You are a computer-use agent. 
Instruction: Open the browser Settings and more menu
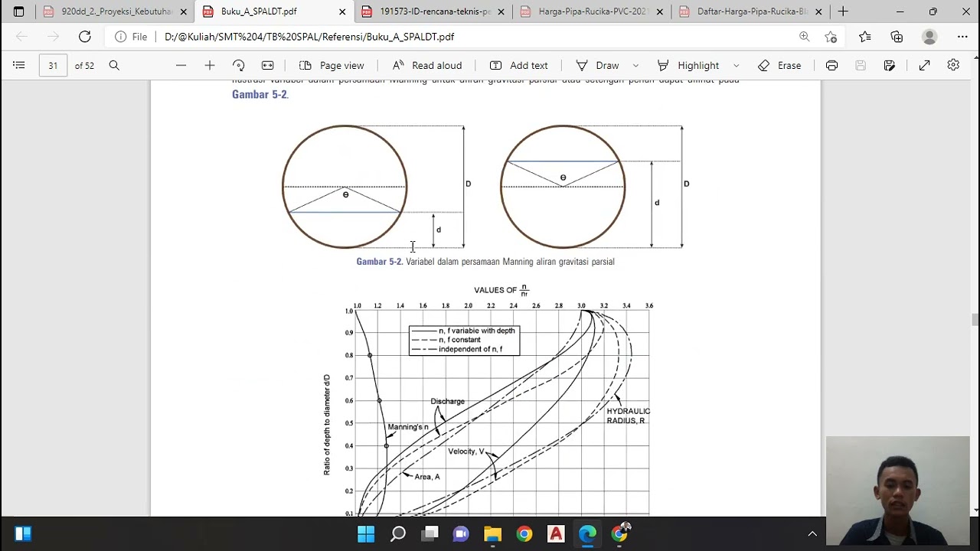[962, 37]
